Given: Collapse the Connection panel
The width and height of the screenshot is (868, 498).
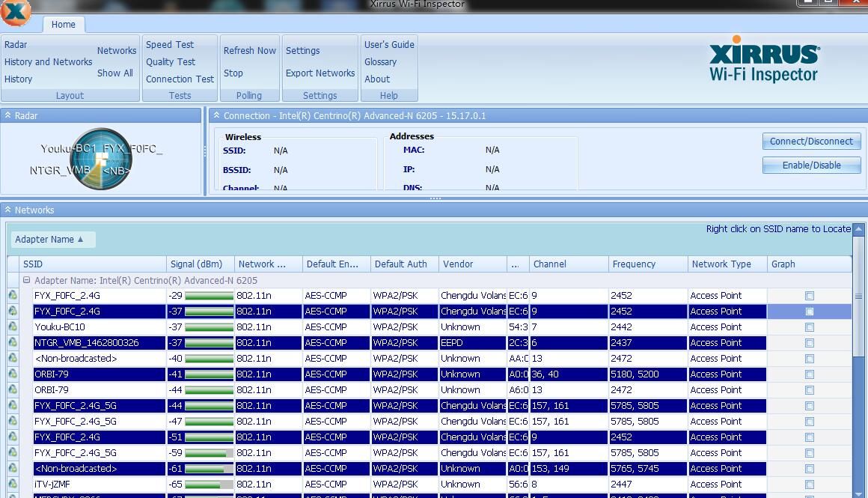Looking at the screenshot, I should [x=216, y=115].
